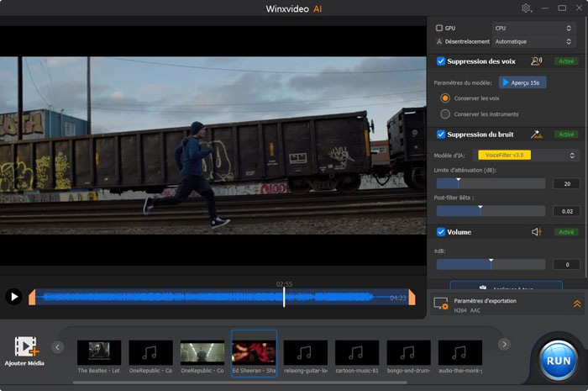Click the export settings monitor icon

pyautogui.click(x=440, y=304)
